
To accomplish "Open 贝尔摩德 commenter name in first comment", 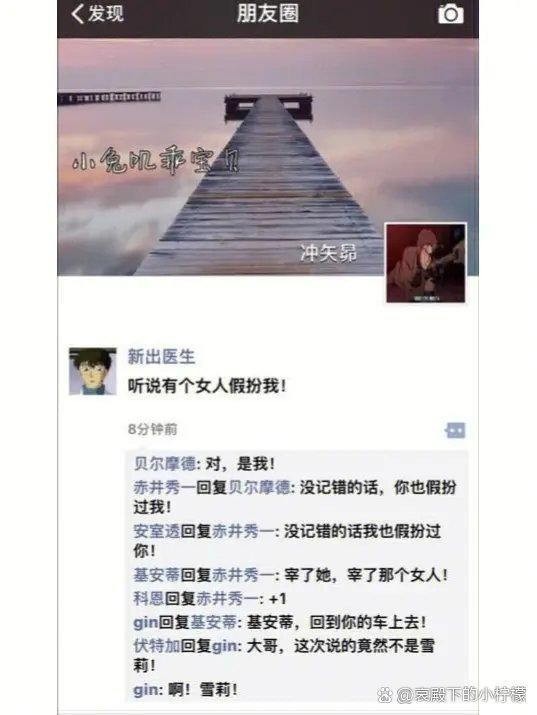I will [165, 464].
